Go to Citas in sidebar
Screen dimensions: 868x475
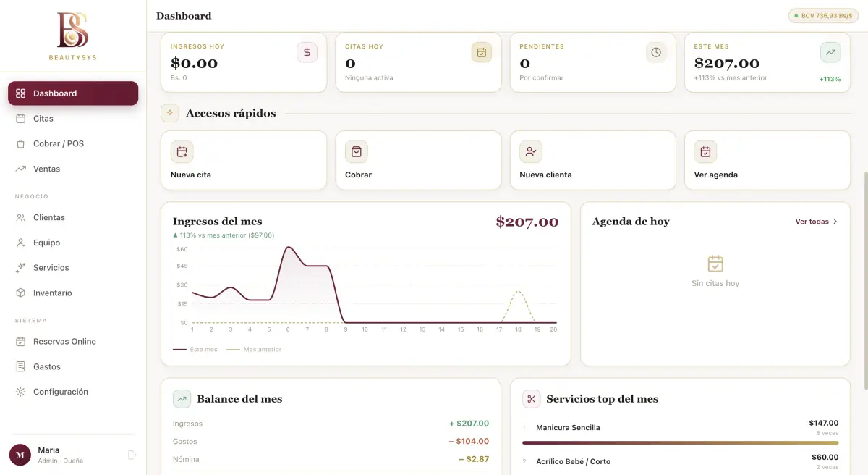pyautogui.click(x=73, y=119)
